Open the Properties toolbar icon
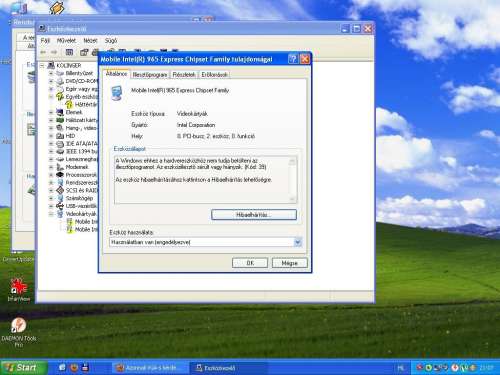This screenshot has width=500, height=375. pyautogui.click(x=84, y=52)
